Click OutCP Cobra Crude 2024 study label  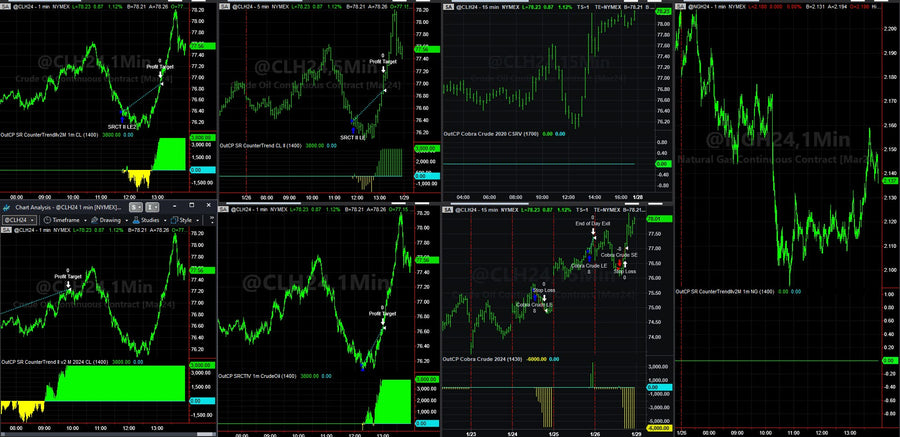pyautogui.click(x=482, y=359)
